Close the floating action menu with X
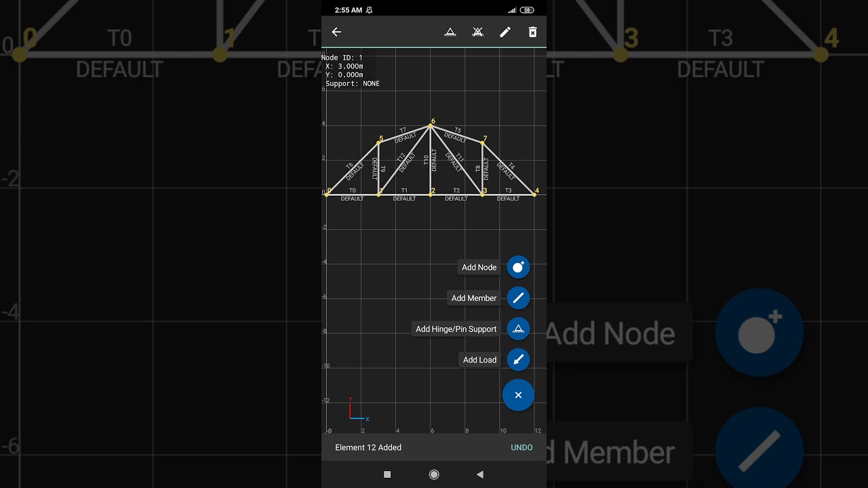Screen dimensions: 868x488 click(x=518, y=395)
